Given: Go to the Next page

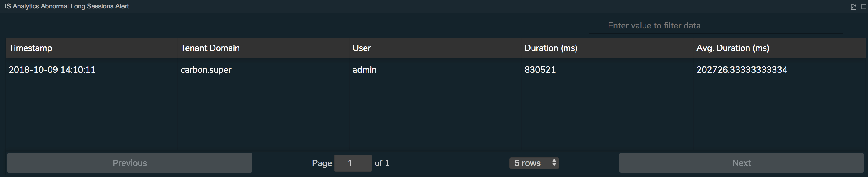Looking at the screenshot, I should click(741, 163).
